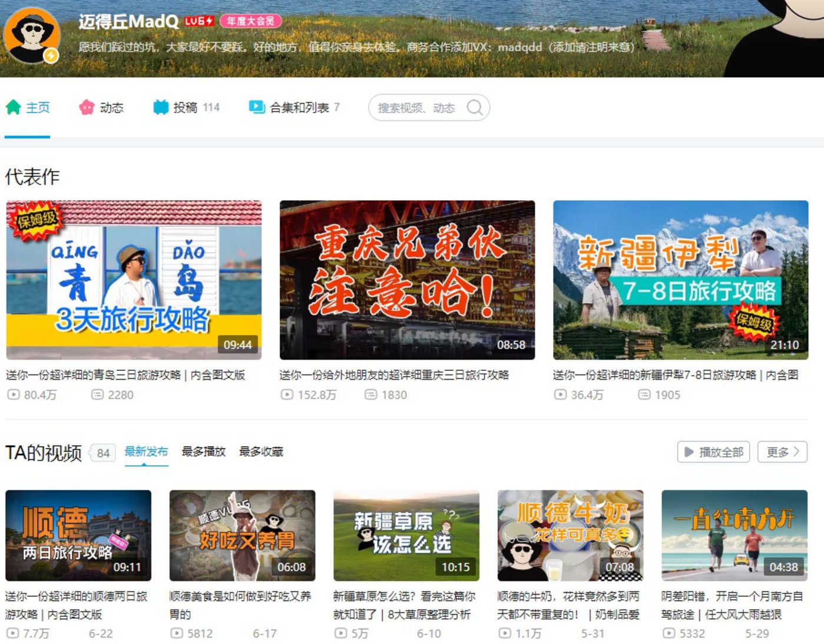Click the home house icon for 主页
The image size is (824, 644).
tap(14, 107)
